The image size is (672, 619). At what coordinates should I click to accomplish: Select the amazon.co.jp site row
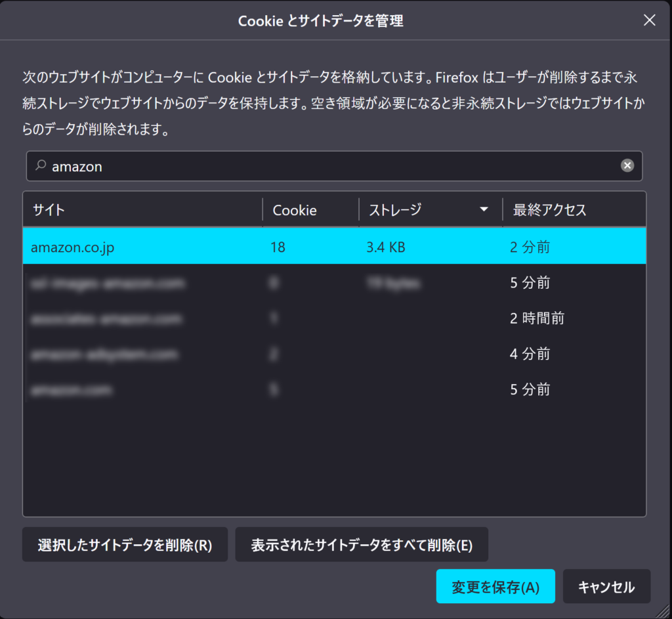[334, 247]
